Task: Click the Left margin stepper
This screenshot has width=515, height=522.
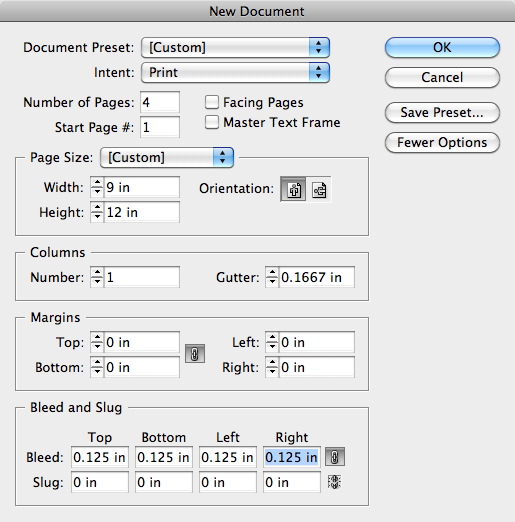Action: coord(272,342)
